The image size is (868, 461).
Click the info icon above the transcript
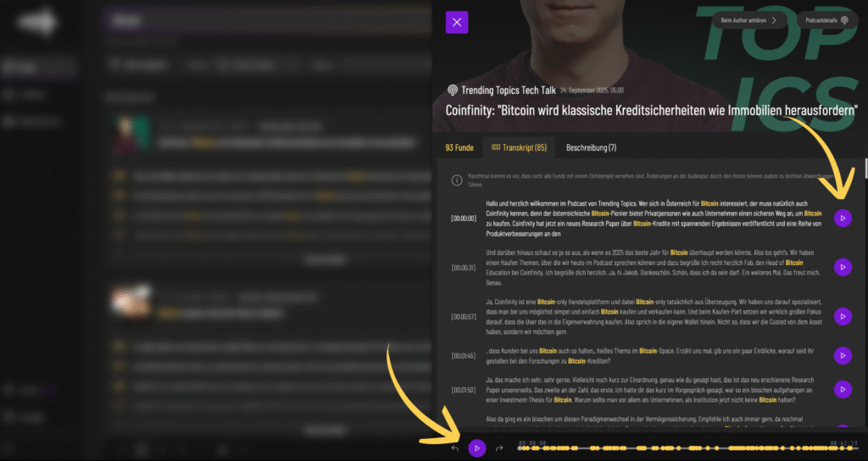[x=456, y=179]
